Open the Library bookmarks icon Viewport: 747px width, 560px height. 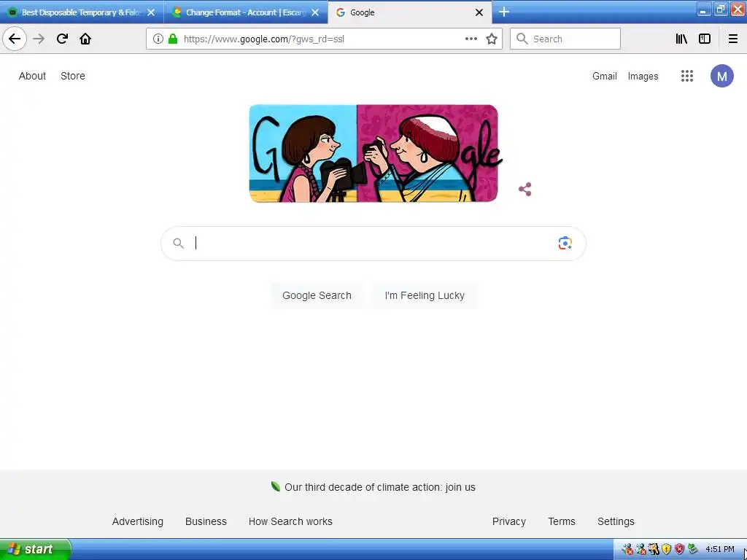681,39
